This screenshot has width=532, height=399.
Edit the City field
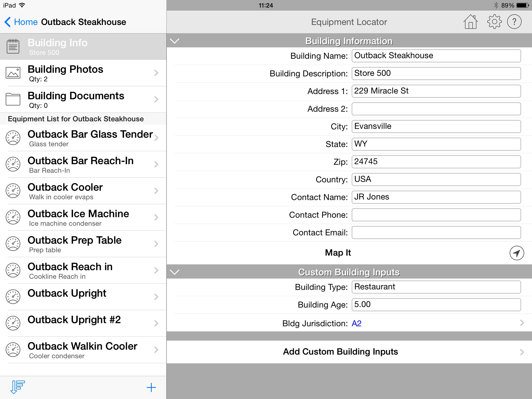(x=436, y=127)
